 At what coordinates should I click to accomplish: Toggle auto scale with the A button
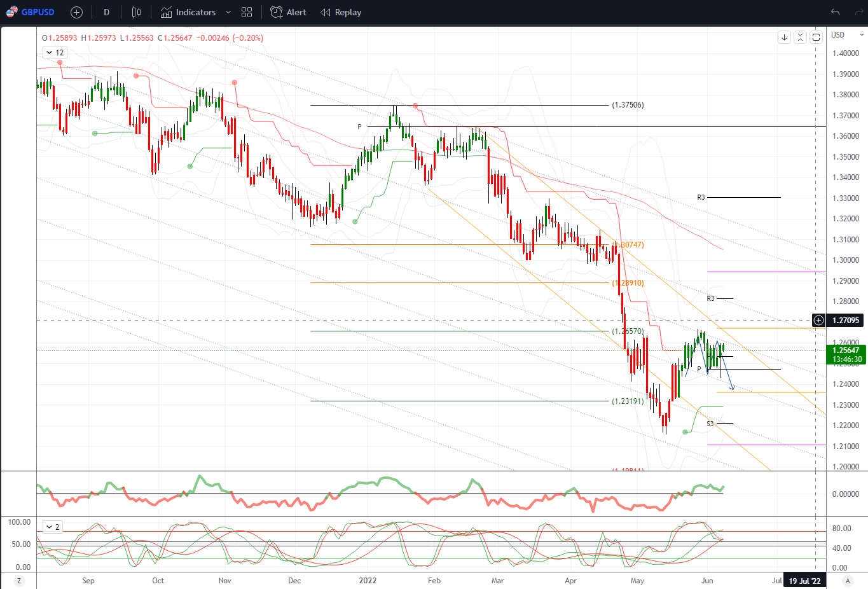(847, 581)
